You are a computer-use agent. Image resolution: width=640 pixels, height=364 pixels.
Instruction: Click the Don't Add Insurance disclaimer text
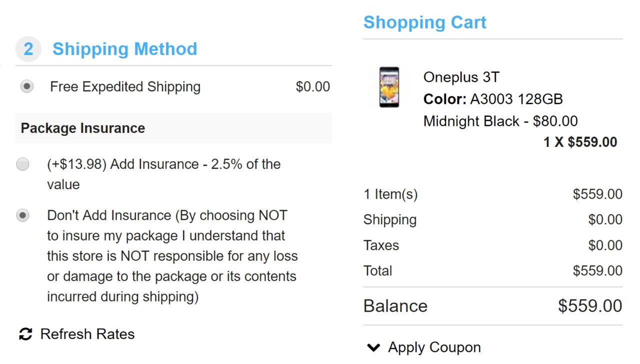[x=172, y=256]
